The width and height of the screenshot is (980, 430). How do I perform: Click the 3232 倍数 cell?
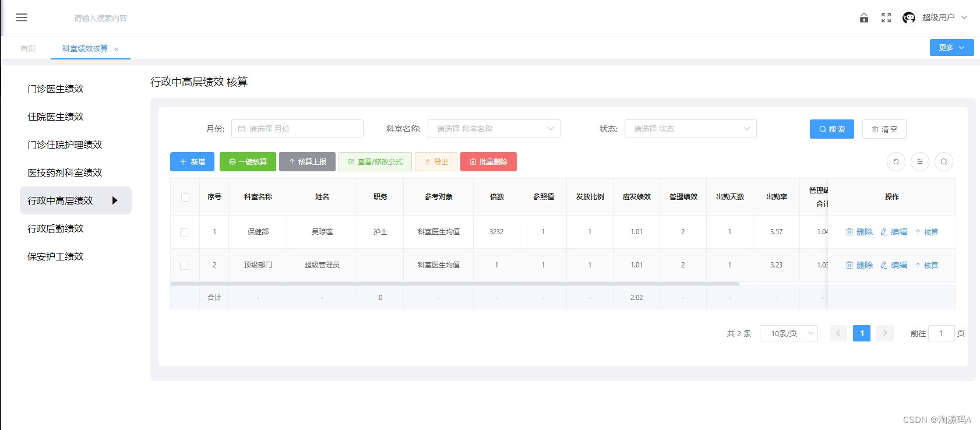coord(496,232)
